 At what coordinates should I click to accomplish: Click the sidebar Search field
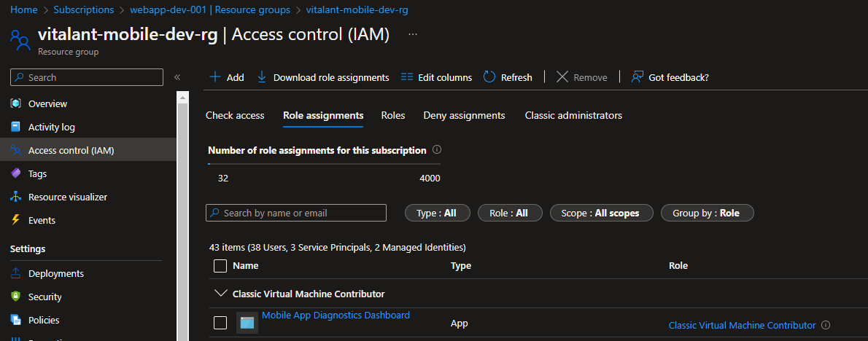(x=86, y=77)
